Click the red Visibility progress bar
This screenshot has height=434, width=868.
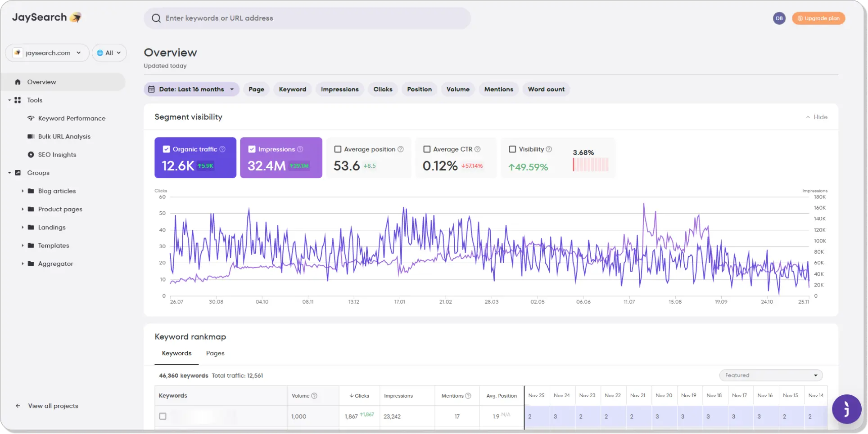590,166
